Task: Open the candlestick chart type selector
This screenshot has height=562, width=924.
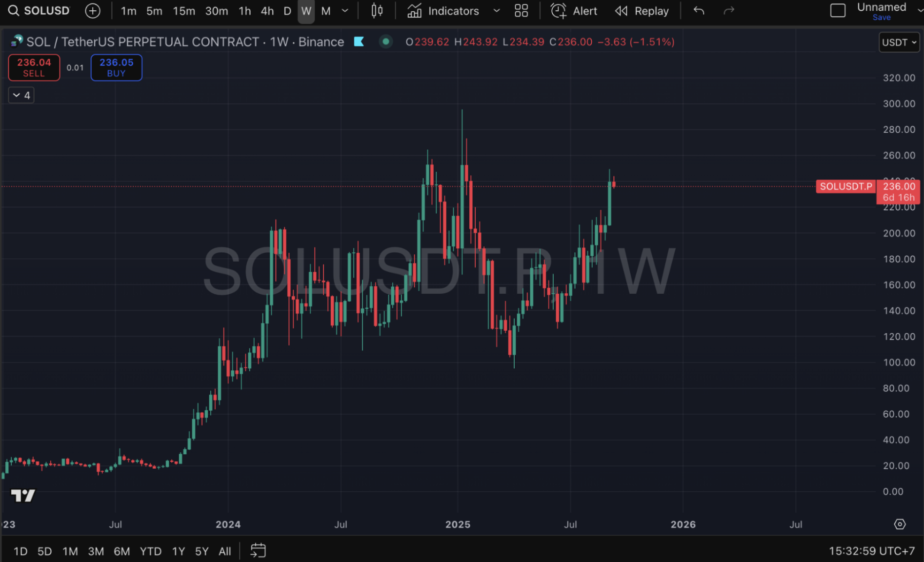Action: (x=377, y=11)
